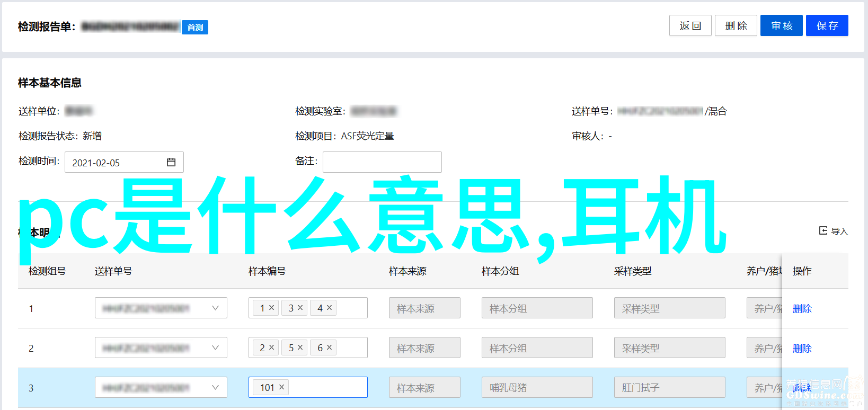Focus the 备注 input field

[x=382, y=162]
